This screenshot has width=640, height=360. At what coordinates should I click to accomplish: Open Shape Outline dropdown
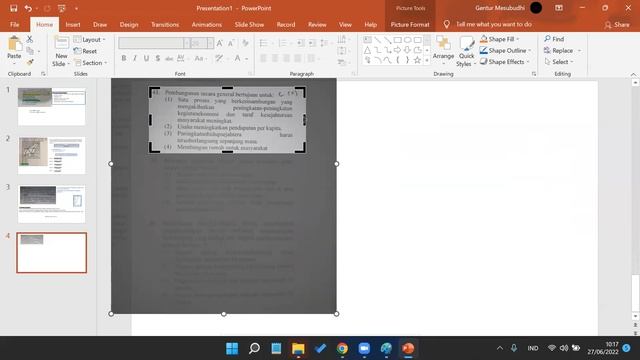pos(505,51)
